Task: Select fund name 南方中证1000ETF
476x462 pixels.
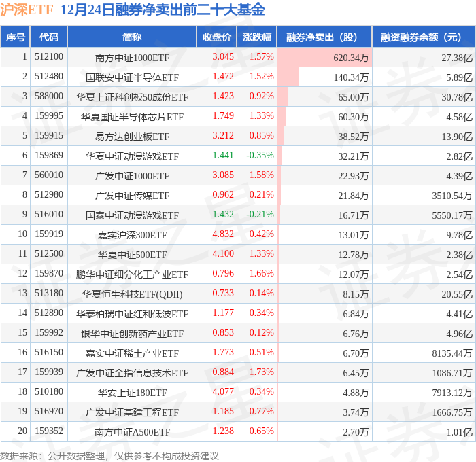Action: (x=132, y=57)
